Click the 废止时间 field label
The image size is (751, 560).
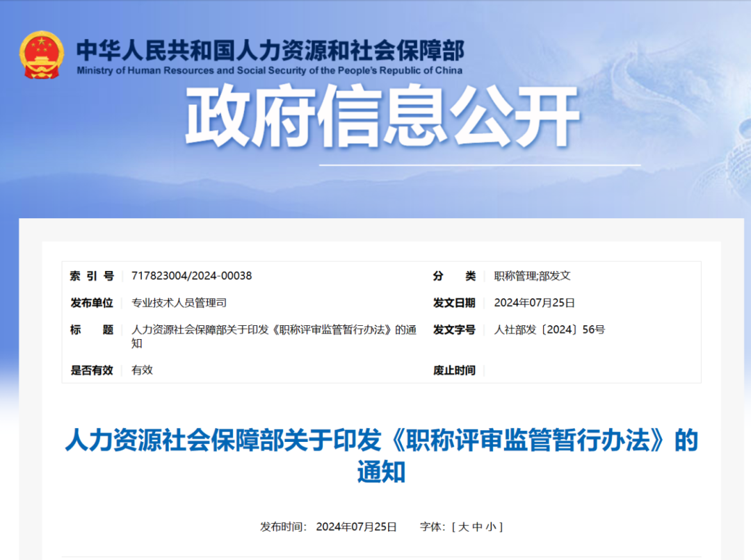click(455, 370)
